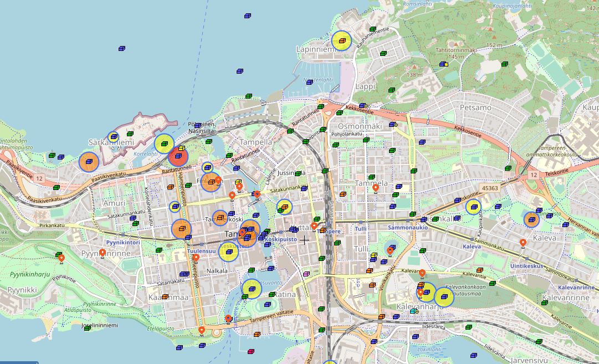
Task: Open the yellow cluster above Kortelahti
Action: (164, 143)
